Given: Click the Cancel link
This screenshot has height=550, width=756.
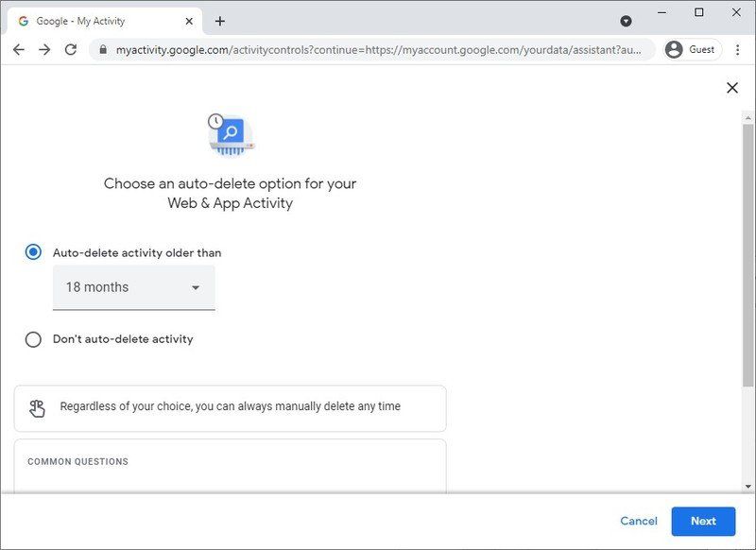Looking at the screenshot, I should tap(638, 521).
